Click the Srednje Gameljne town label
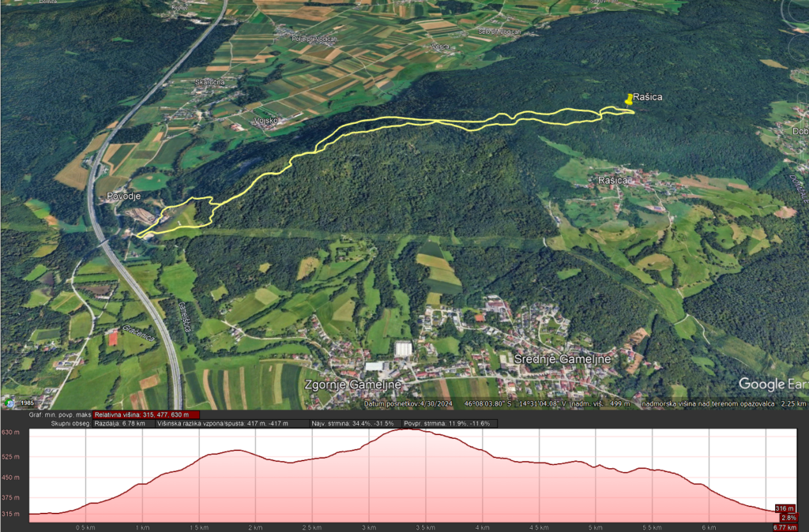Image resolution: width=809 pixels, height=532 pixels. [x=563, y=359]
